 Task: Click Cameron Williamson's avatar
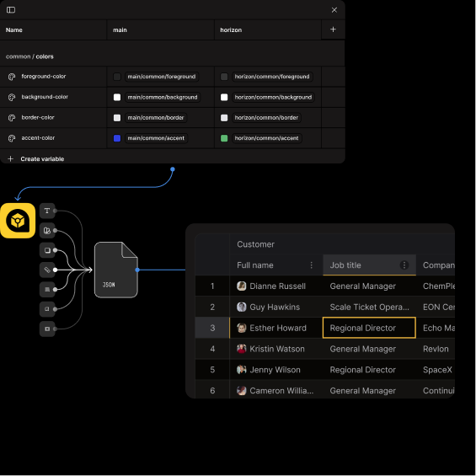click(x=241, y=390)
